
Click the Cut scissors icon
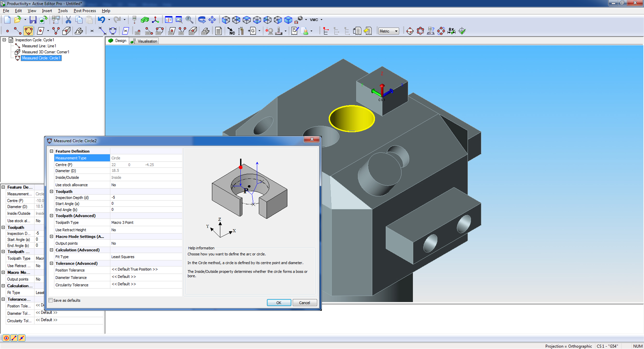coord(68,20)
